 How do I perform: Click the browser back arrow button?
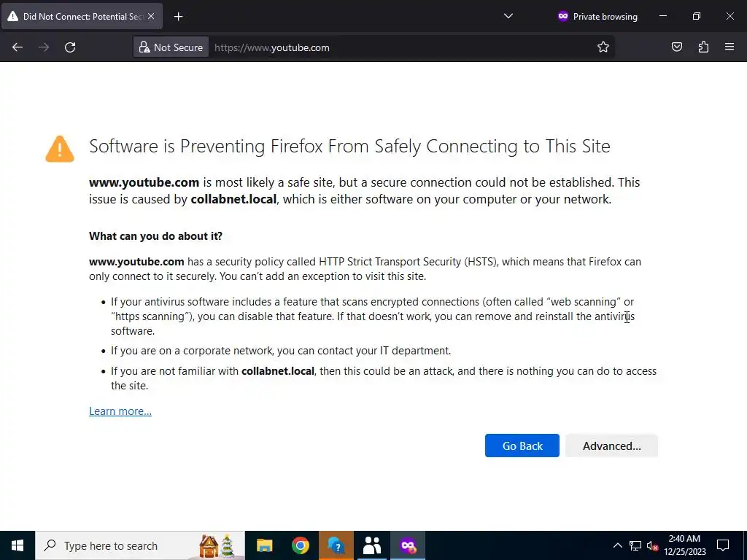pos(18,47)
